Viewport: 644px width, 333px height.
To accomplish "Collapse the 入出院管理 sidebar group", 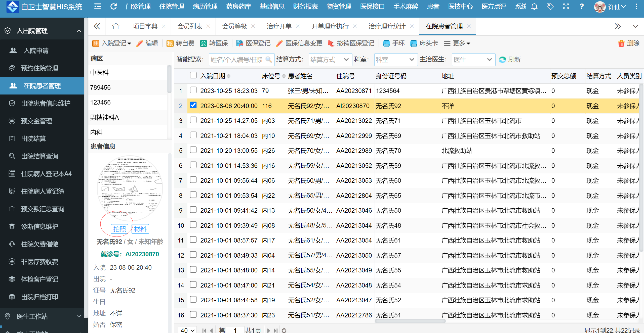I will pyautogui.click(x=42, y=31).
